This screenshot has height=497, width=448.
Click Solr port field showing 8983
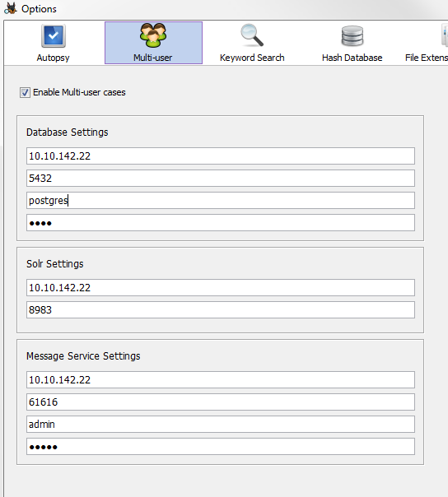tap(221, 309)
